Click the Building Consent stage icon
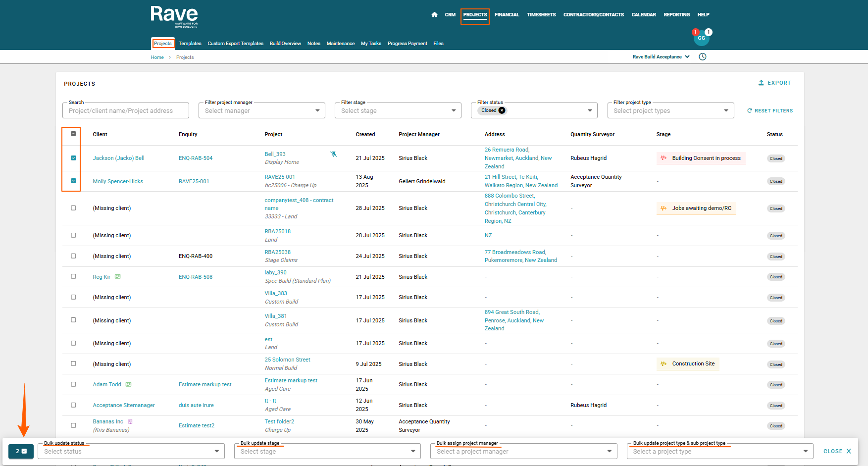This screenshot has width=868, height=466. tap(664, 158)
